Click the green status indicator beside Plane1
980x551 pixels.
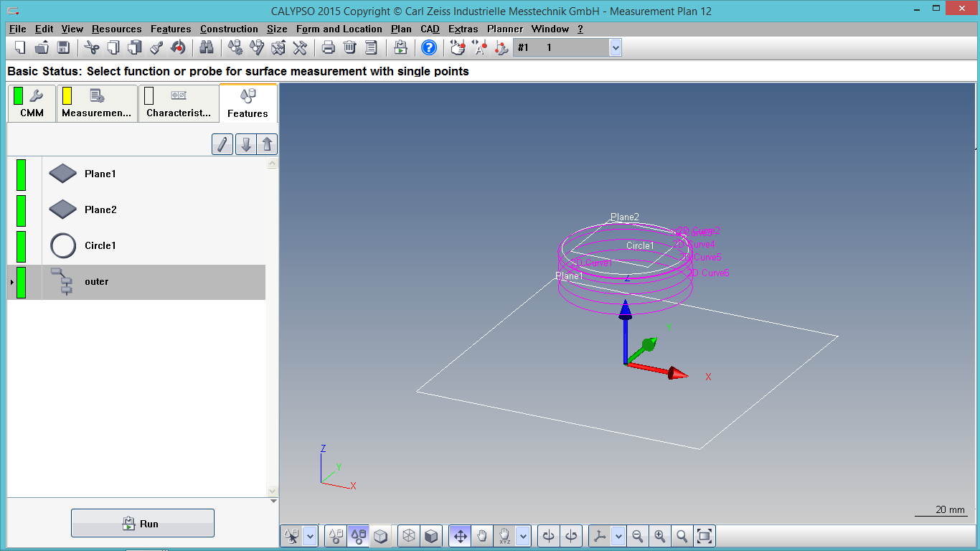coord(21,175)
